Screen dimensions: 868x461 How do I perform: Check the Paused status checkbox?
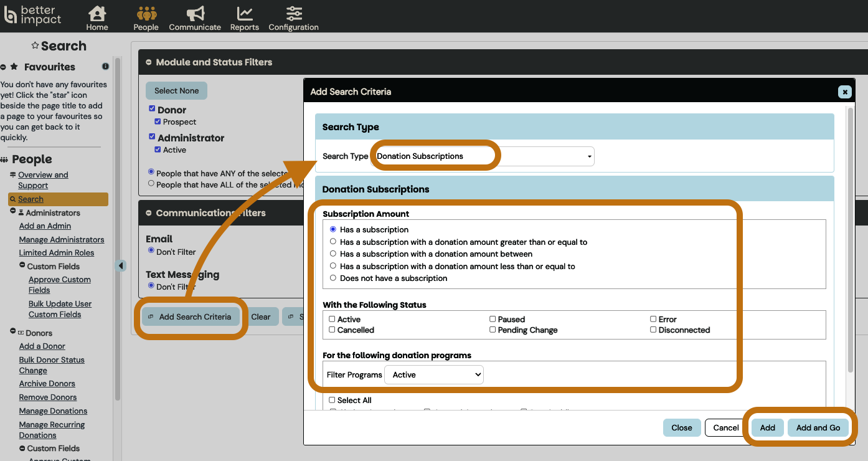493,319
